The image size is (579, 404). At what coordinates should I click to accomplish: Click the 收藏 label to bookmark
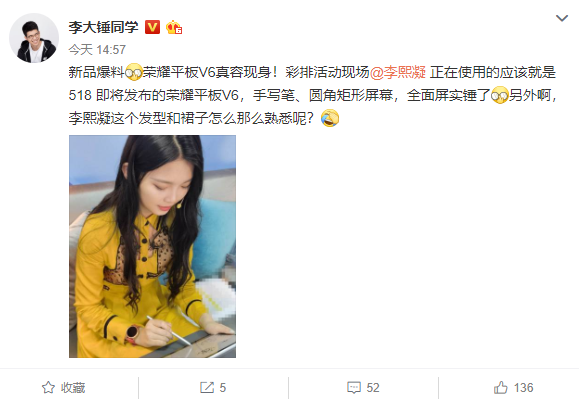73,388
